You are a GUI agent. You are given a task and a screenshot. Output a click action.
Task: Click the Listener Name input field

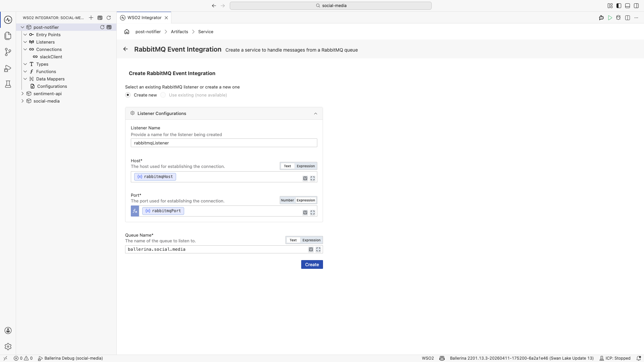click(224, 143)
